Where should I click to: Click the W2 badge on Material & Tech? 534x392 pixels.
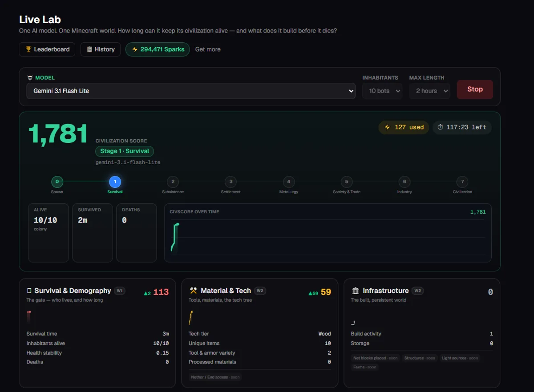click(x=260, y=291)
